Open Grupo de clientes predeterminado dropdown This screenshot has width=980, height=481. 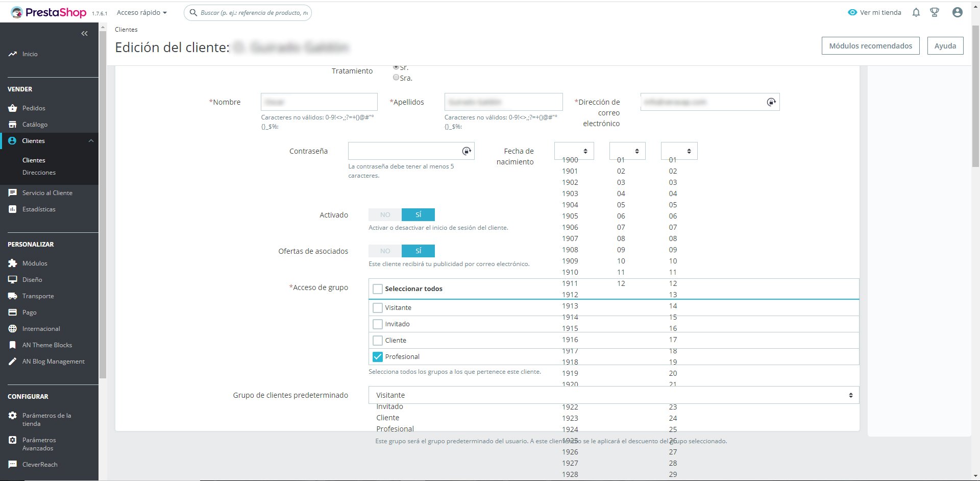coord(614,395)
